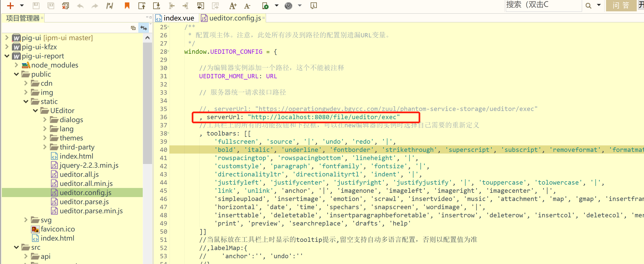
Task: Open ueditor.all.min.js in the tree
Action: click(86, 183)
